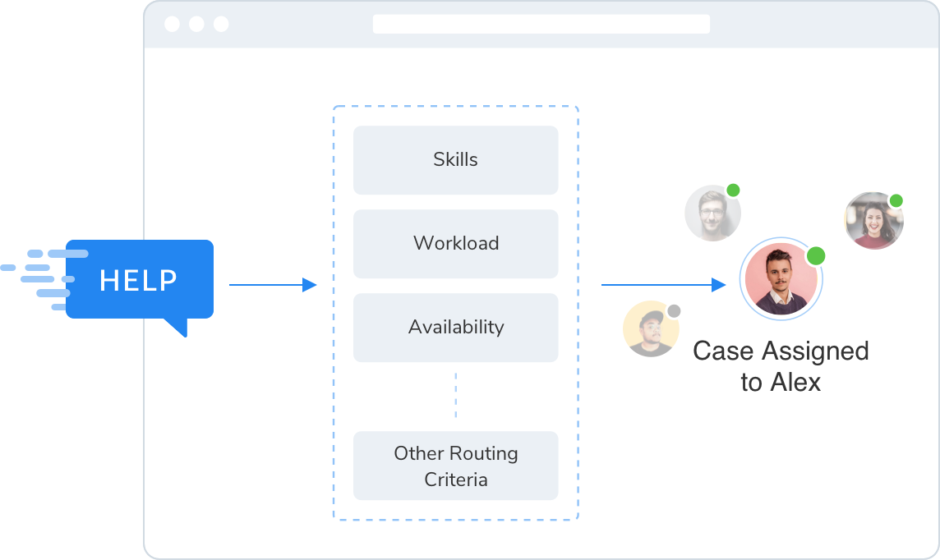Select the smiling woman's avatar
Screen dimensions: 940x560
pyautogui.click(x=873, y=221)
